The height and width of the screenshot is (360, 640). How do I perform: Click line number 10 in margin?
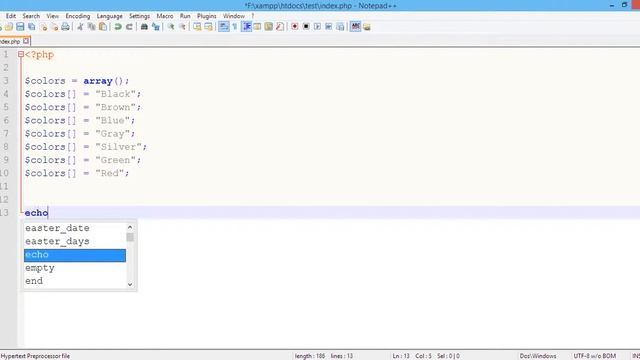(x=4, y=173)
